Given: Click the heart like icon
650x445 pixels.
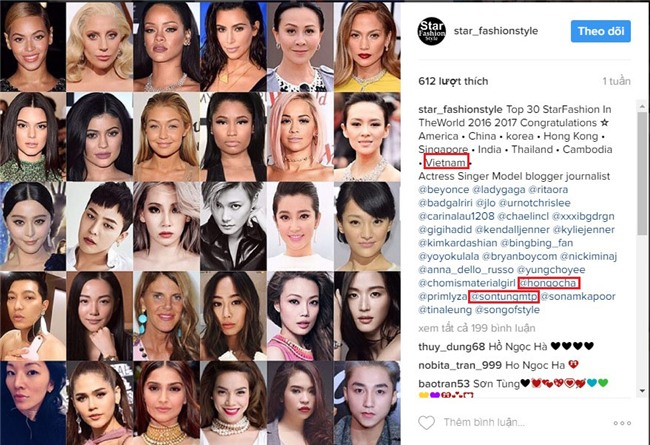Looking at the screenshot, I should point(426,423).
